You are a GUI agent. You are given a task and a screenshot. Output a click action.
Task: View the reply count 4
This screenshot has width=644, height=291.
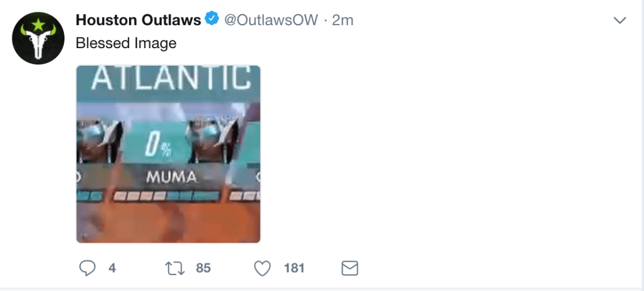112,268
